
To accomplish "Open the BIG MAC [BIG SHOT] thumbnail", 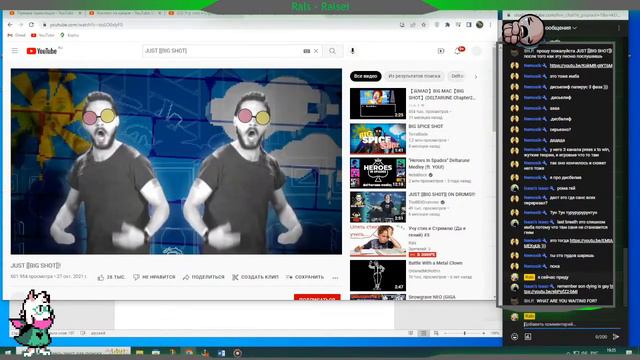I will (x=378, y=104).
